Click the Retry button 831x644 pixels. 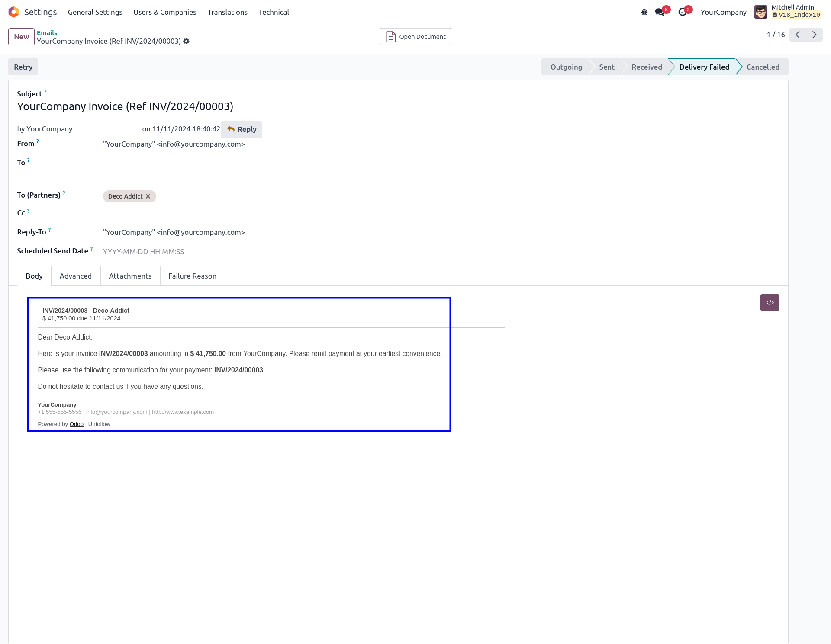click(x=23, y=67)
